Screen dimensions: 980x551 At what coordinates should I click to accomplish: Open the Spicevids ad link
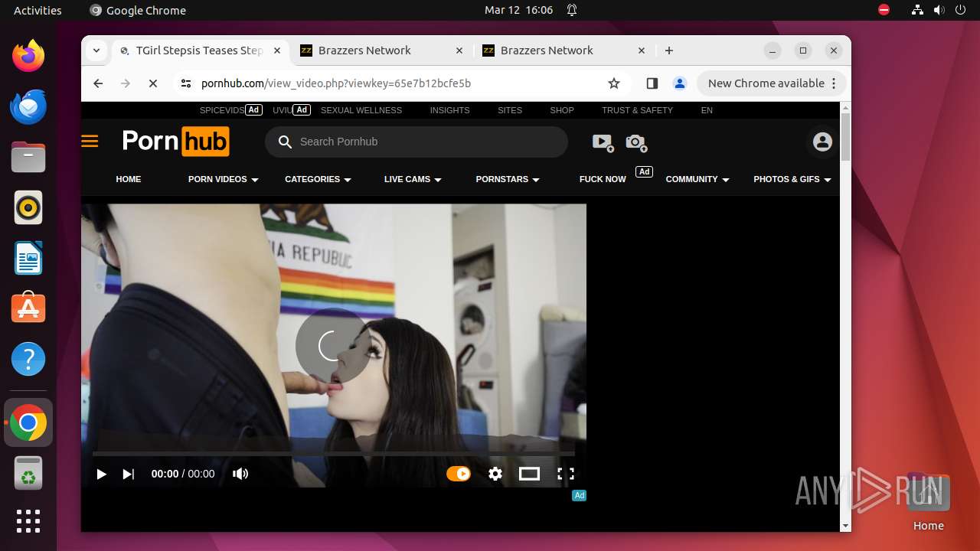(x=221, y=110)
